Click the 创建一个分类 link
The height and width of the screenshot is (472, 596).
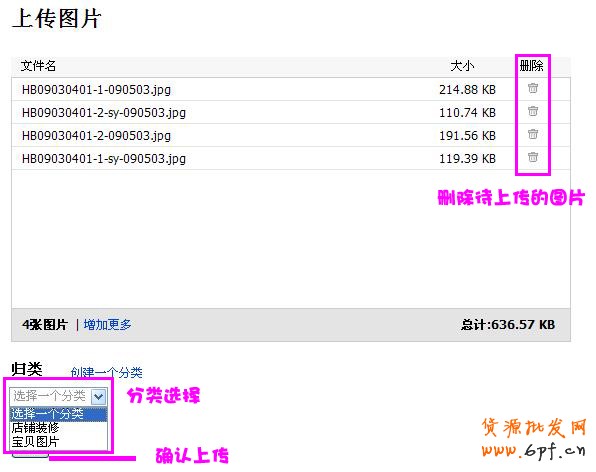(x=106, y=372)
